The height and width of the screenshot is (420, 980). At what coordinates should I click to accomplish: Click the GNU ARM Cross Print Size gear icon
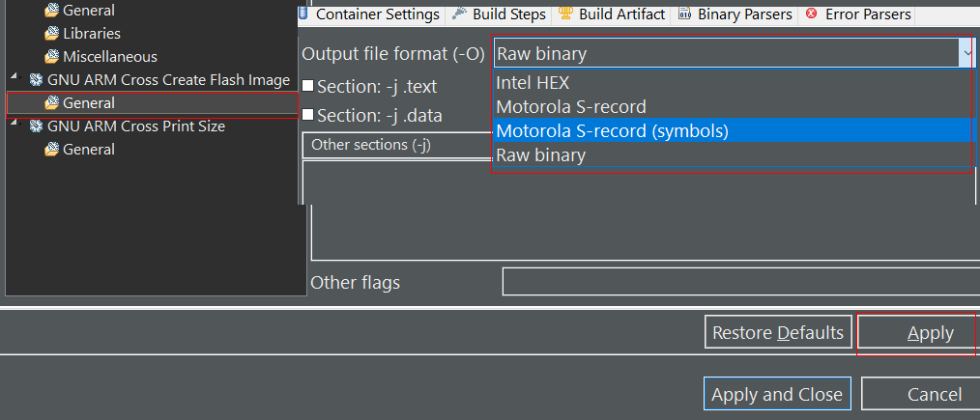point(37,126)
